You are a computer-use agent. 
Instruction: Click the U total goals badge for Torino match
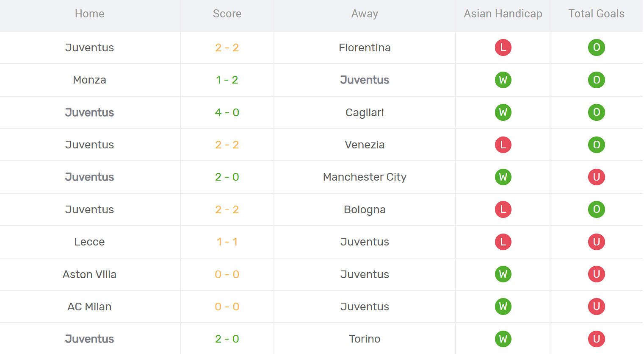596,339
